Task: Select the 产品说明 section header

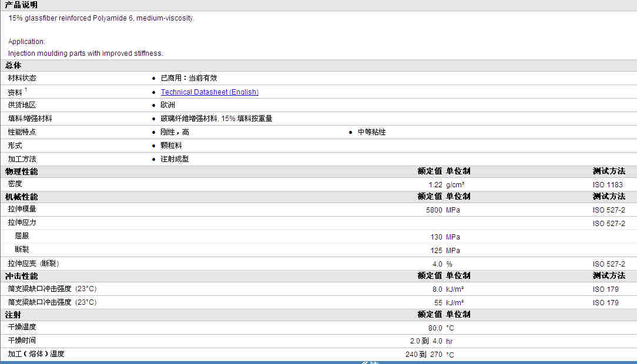Action: [21, 5]
